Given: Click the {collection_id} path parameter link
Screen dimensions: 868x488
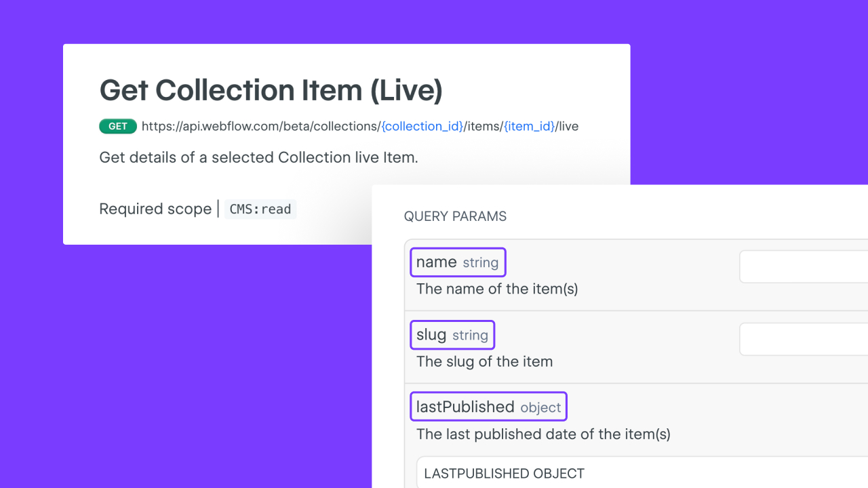Looking at the screenshot, I should 422,126.
